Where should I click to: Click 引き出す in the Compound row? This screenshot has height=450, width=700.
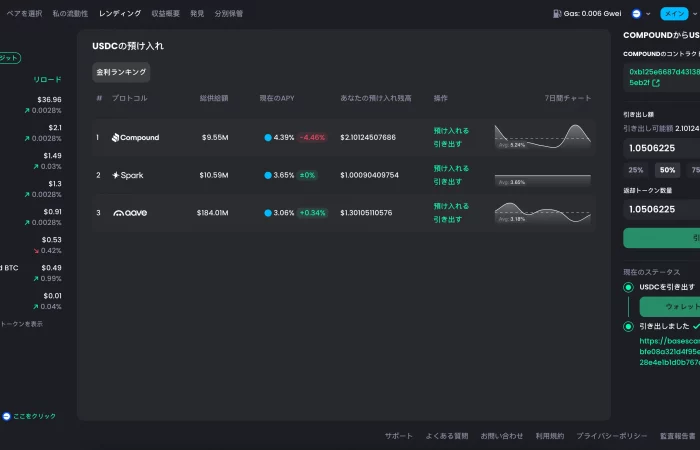(x=448, y=144)
